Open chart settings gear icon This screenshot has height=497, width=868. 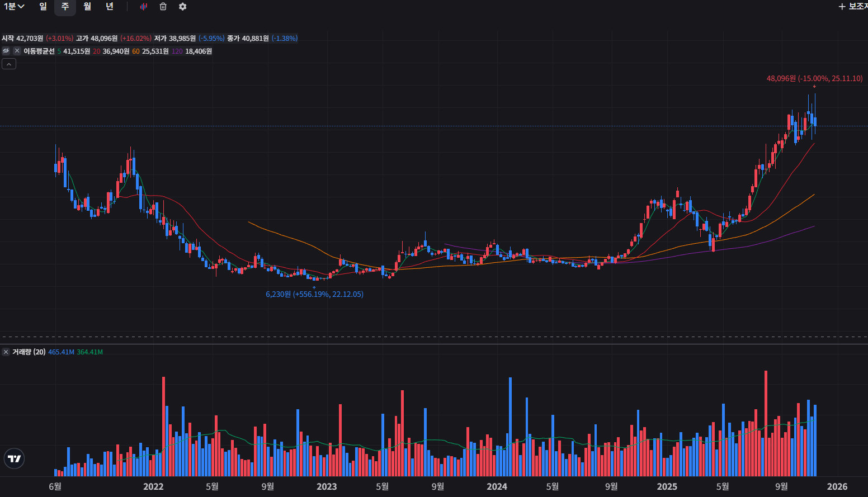click(182, 7)
